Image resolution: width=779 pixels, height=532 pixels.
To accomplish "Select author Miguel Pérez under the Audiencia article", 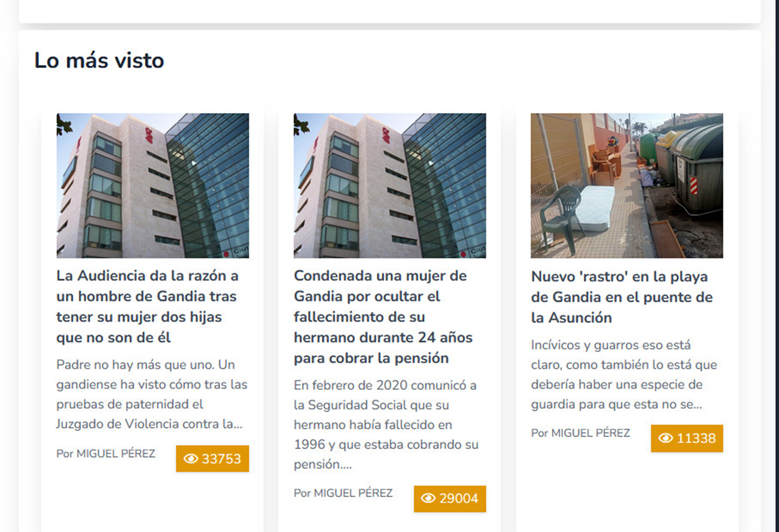I will [106, 453].
